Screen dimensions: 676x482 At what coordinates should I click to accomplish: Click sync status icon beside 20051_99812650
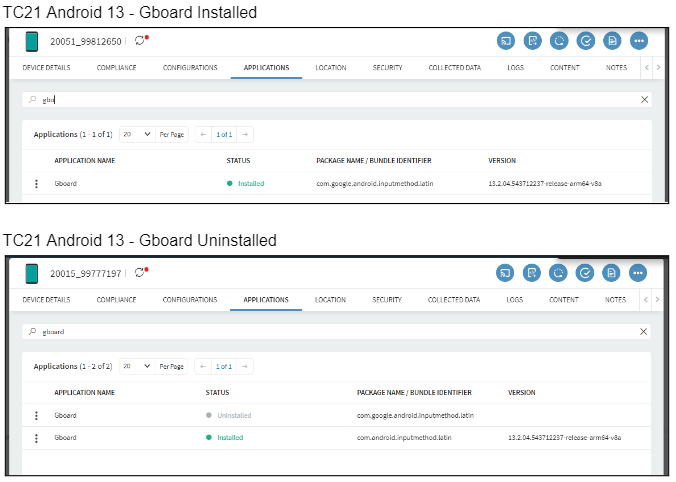[x=140, y=41]
